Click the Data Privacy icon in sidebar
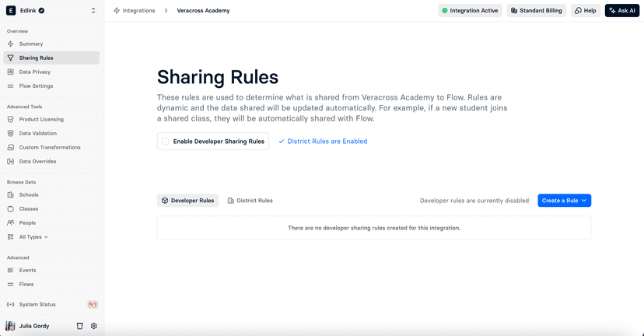Image resolution: width=644 pixels, height=336 pixels. pos(10,72)
